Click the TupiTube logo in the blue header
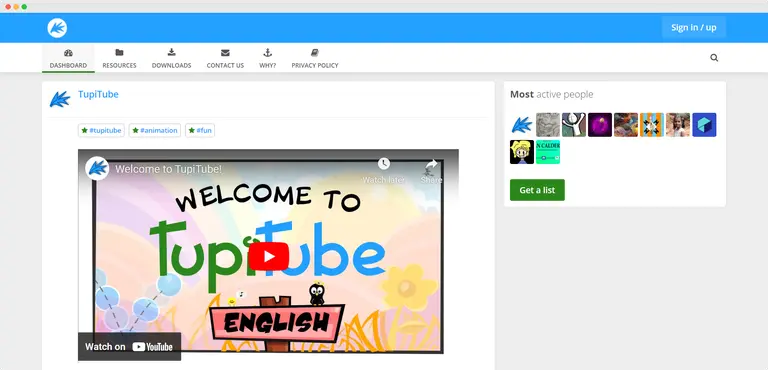 (x=57, y=28)
